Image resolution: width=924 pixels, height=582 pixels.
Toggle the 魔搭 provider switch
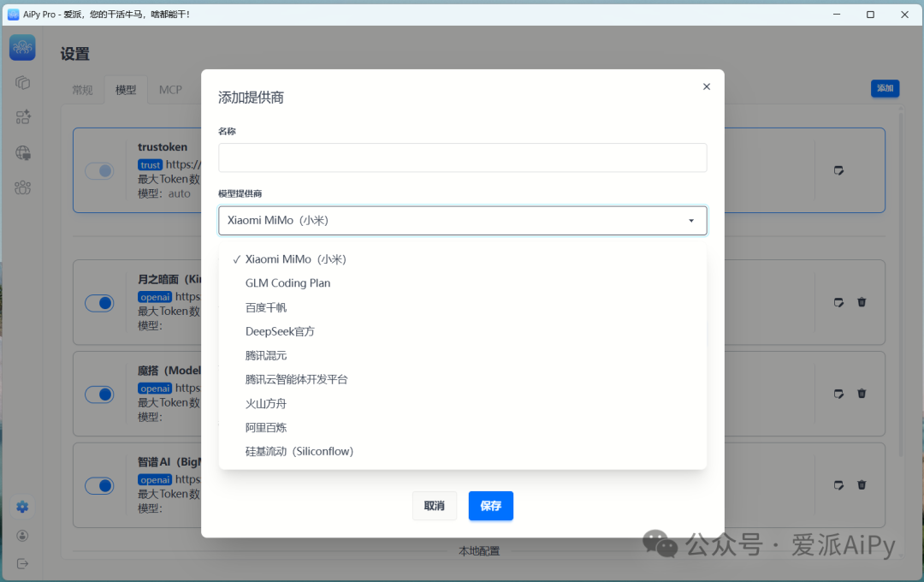pyautogui.click(x=99, y=395)
